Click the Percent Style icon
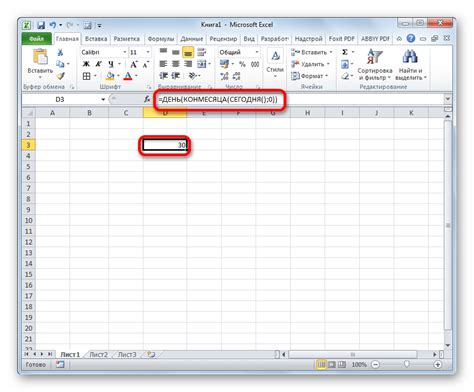 tap(242, 64)
